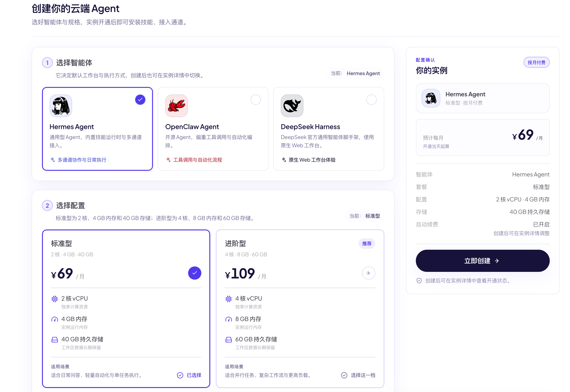
Task: Pick the 进阶型 plan title
Action: click(x=235, y=244)
